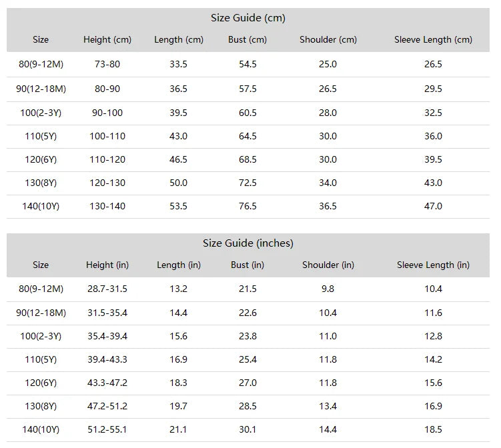This screenshot has width=501, height=448.
Task: Select the 80(9-12M) row in cm table
Action: coord(248,64)
